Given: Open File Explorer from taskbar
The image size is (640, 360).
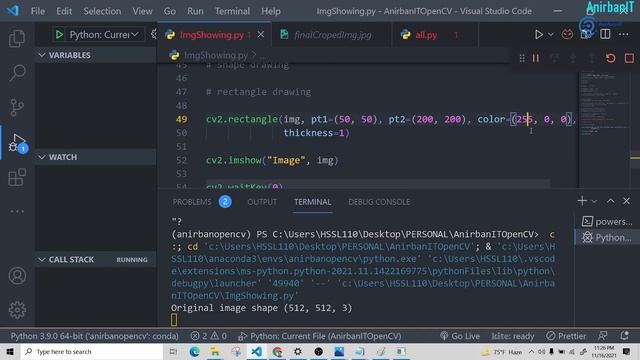Looking at the screenshot, I should pos(215,351).
